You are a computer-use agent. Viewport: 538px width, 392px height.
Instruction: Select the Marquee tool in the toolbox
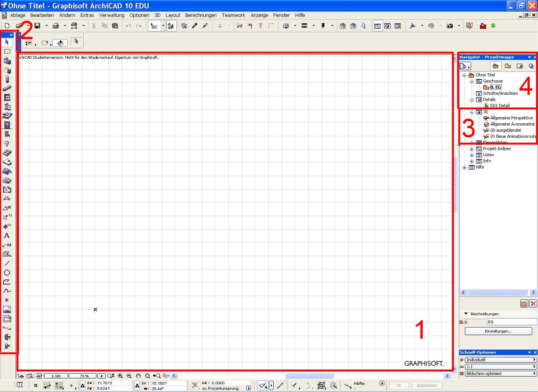7,51
